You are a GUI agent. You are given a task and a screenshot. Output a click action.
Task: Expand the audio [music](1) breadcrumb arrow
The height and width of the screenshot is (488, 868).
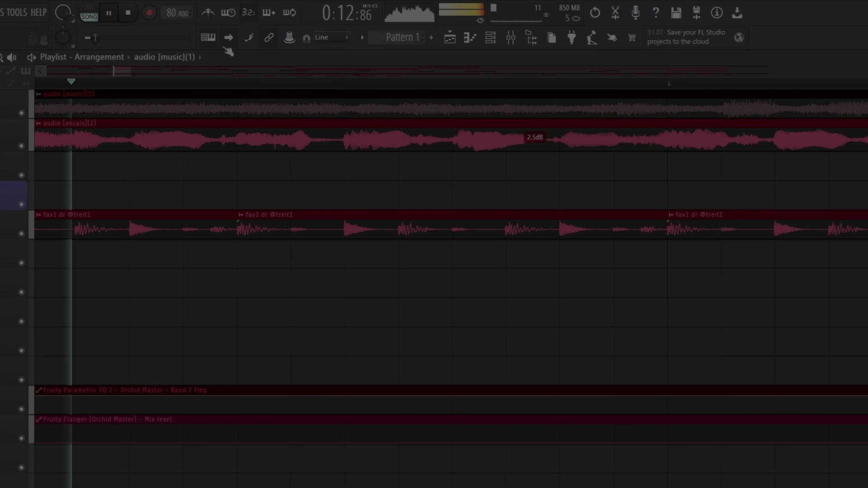[200, 57]
